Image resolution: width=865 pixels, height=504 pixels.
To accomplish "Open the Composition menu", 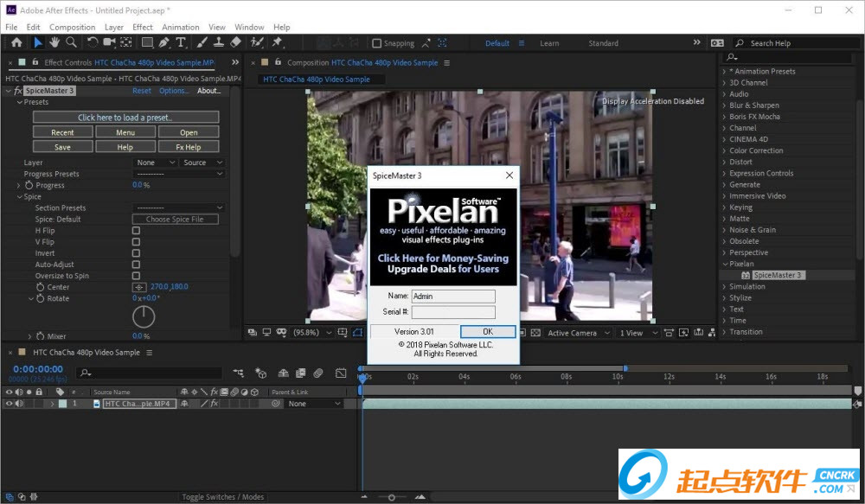I will click(72, 27).
